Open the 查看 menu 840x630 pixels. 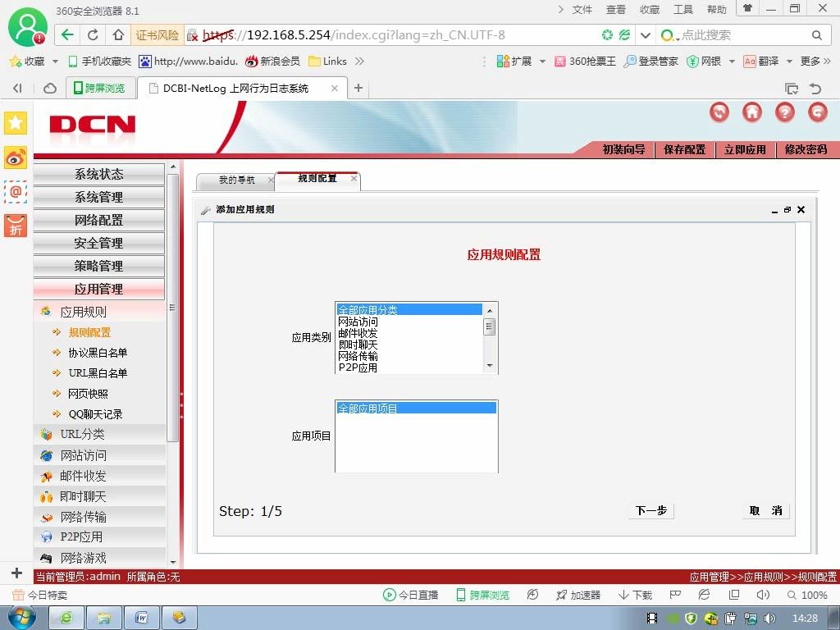click(615, 10)
